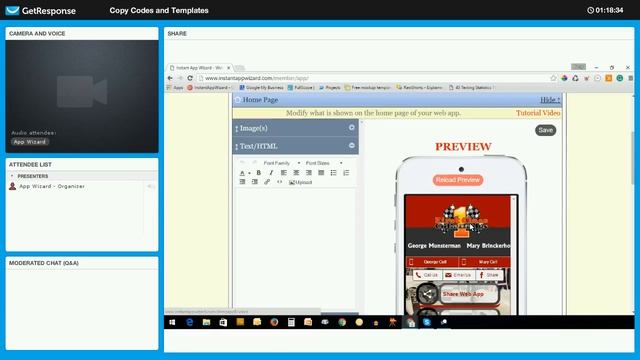Open the Font Family dropdown
The height and width of the screenshot is (360, 640).
point(281,163)
